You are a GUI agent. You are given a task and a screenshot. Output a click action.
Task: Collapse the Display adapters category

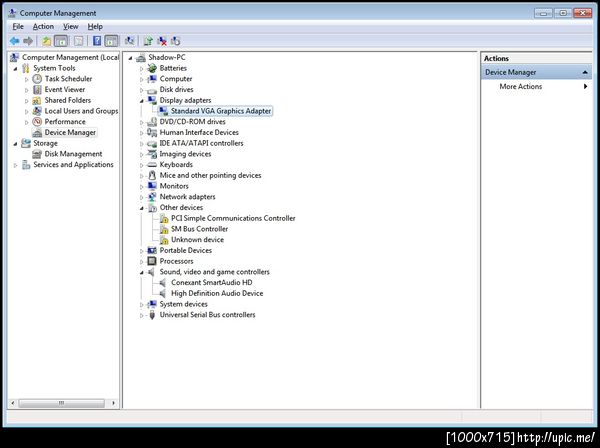point(142,101)
